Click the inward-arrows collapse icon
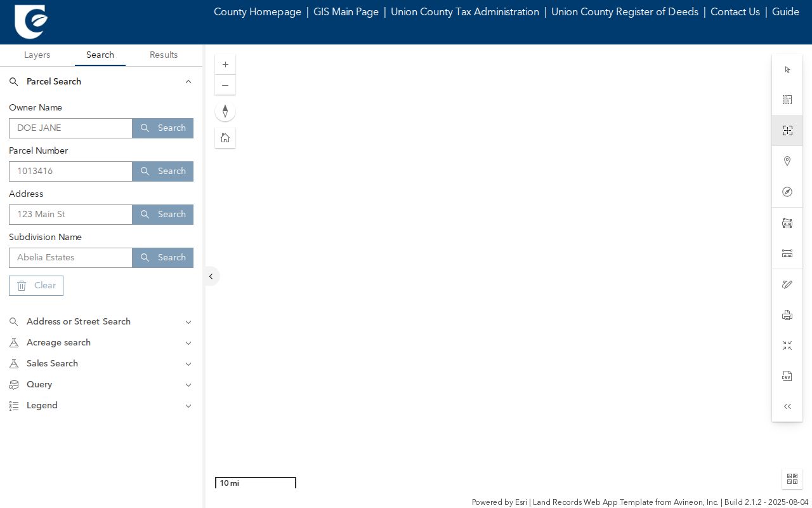The width and height of the screenshot is (812, 508). click(x=787, y=345)
